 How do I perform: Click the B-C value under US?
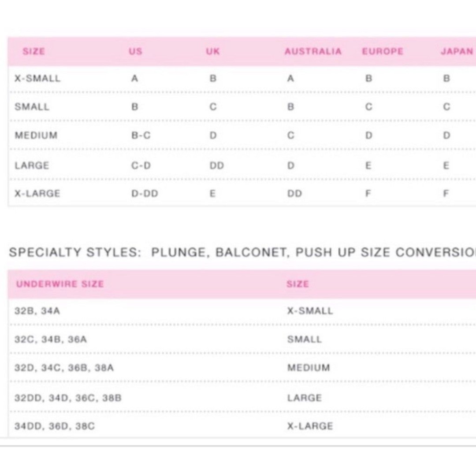click(x=141, y=135)
